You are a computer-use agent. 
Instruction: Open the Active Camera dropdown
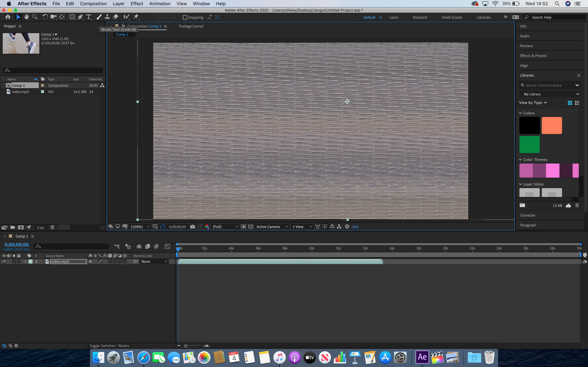[x=272, y=227]
